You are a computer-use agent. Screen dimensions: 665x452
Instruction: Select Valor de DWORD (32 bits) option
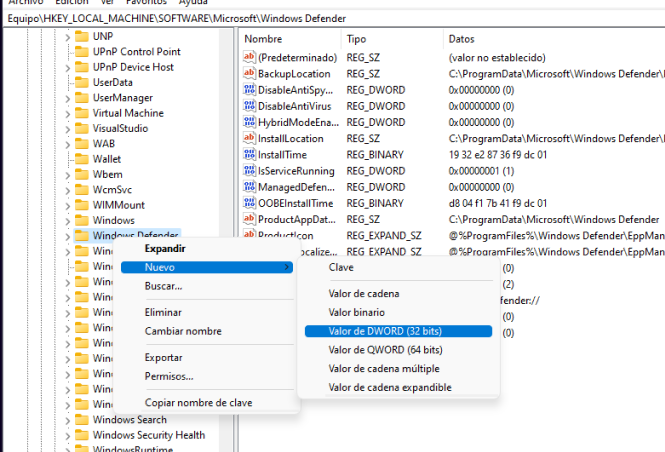tap(398, 331)
